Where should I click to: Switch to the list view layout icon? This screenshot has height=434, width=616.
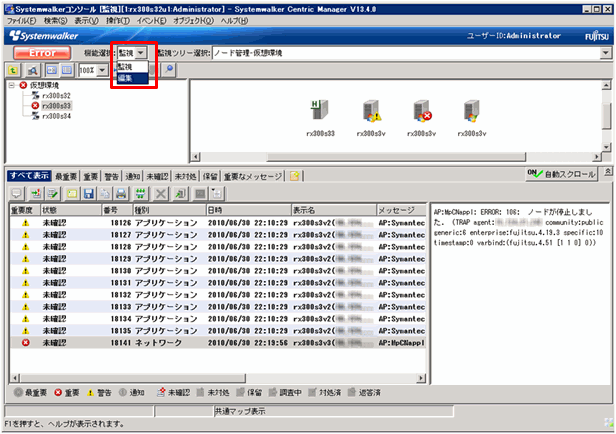(67, 70)
